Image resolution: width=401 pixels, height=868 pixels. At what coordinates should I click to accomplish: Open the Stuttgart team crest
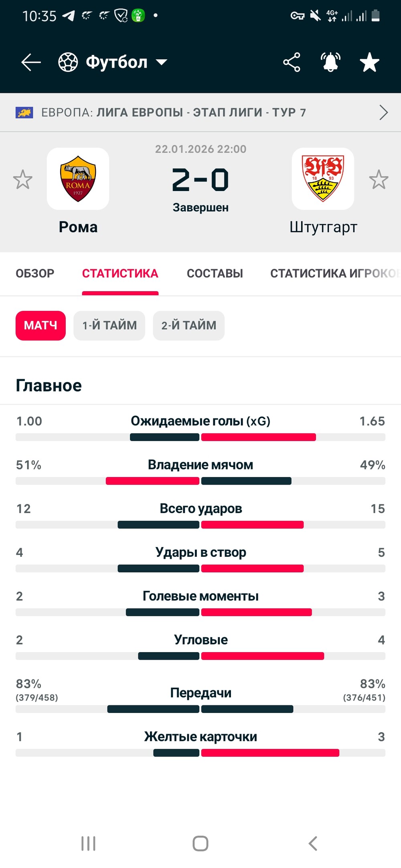point(323,179)
